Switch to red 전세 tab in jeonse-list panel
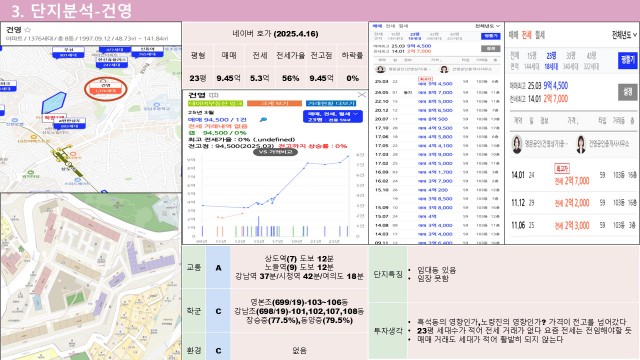 pos(527,35)
